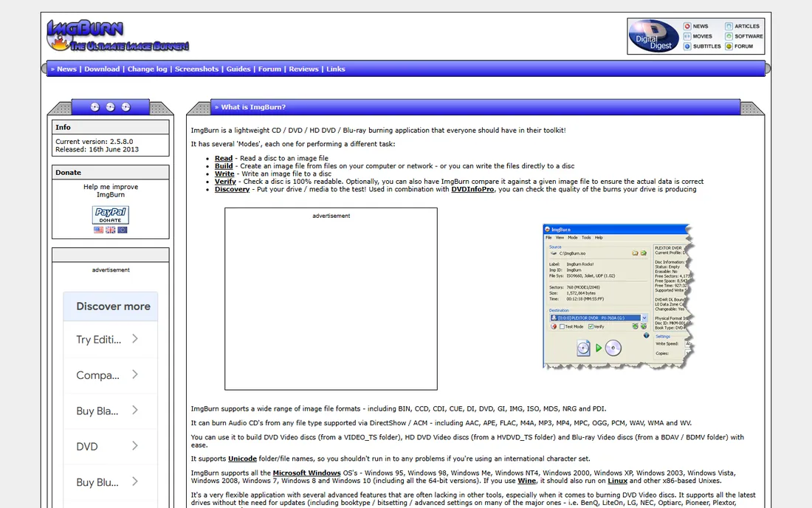Open the Guides page
Image resolution: width=812 pixels, height=508 pixels.
coord(238,69)
